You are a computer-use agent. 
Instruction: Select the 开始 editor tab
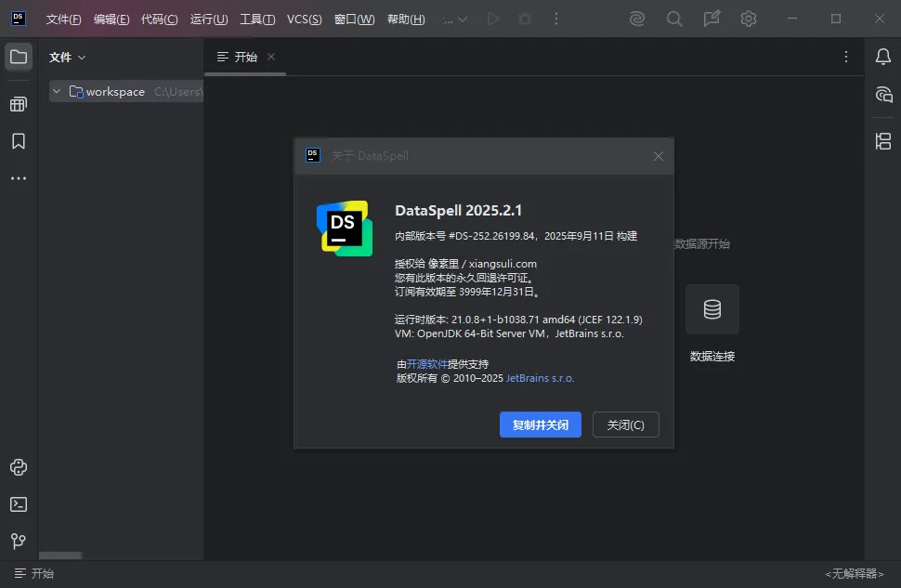(245, 58)
